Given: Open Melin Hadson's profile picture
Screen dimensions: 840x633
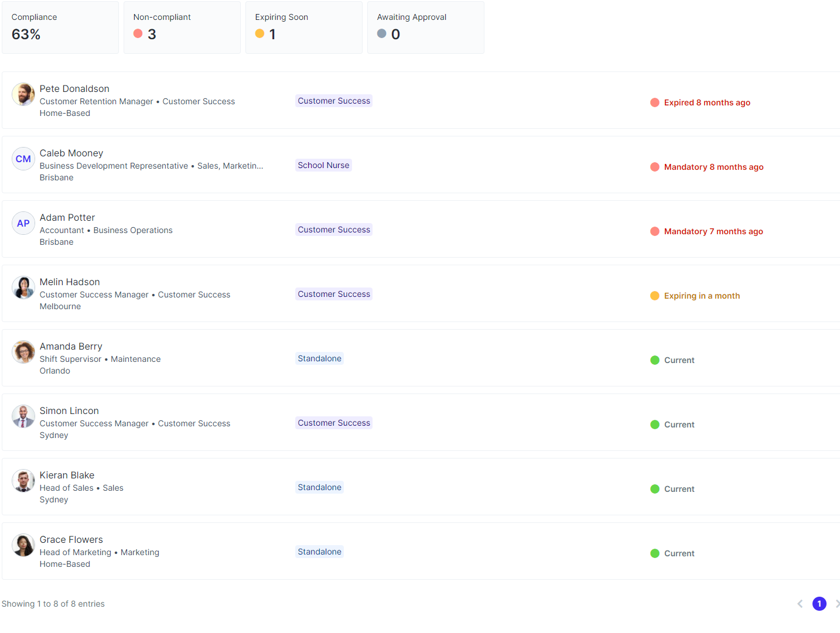Looking at the screenshot, I should pyautogui.click(x=23, y=288).
